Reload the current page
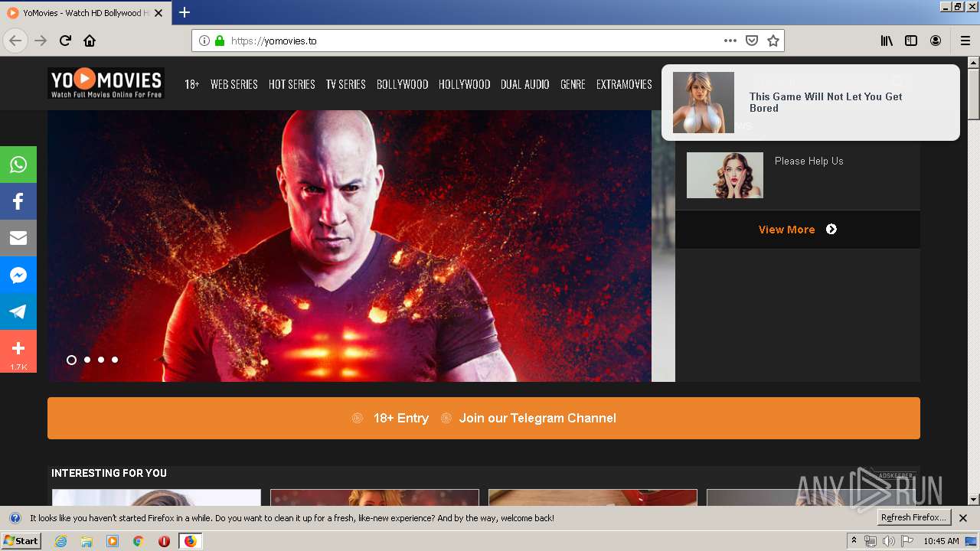Screen dimensions: 980x551 pyautogui.click(x=65, y=41)
